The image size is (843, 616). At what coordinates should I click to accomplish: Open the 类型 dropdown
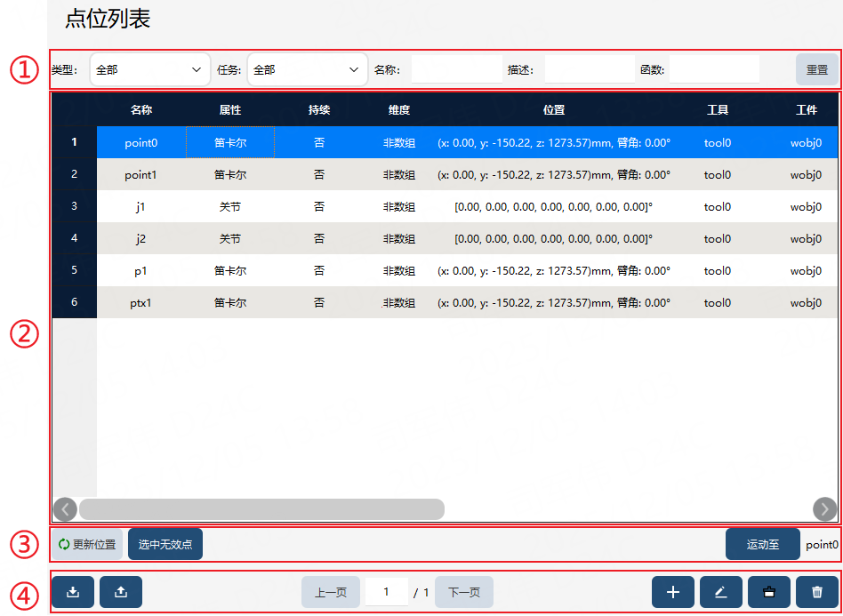click(150, 69)
